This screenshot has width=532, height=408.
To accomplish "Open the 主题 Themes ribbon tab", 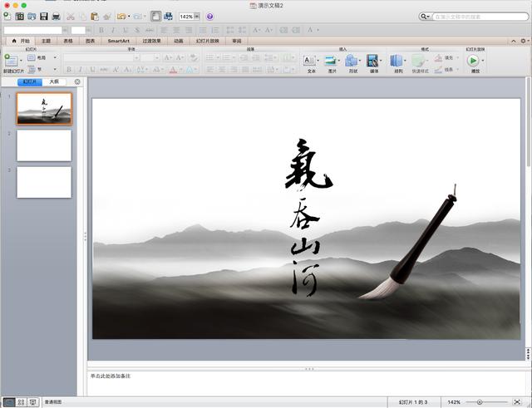I will click(46, 41).
